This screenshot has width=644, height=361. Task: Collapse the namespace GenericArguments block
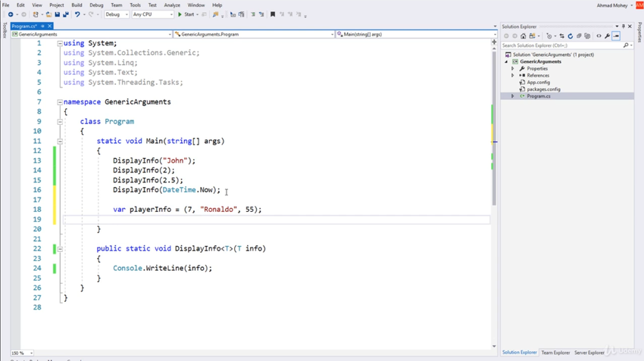(60, 101)
